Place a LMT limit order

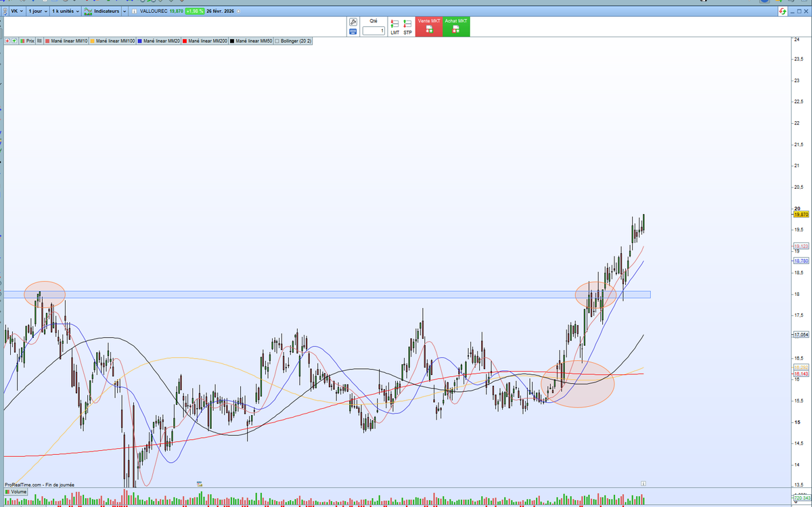point(394,28)
